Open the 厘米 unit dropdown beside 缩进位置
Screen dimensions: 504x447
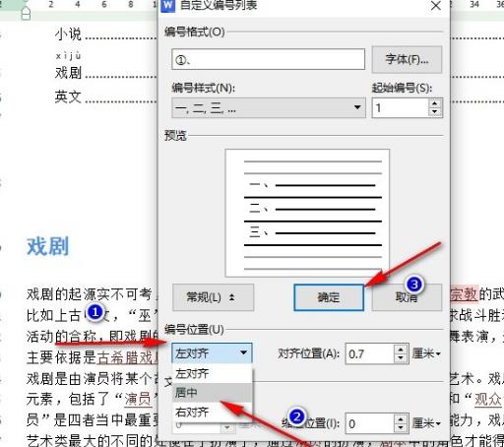coord(426,423)
